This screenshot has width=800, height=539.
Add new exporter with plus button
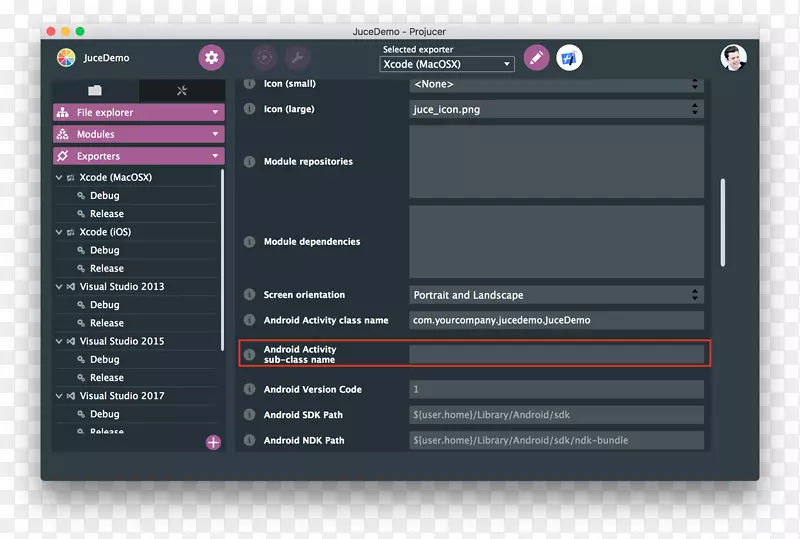[213, 442]
